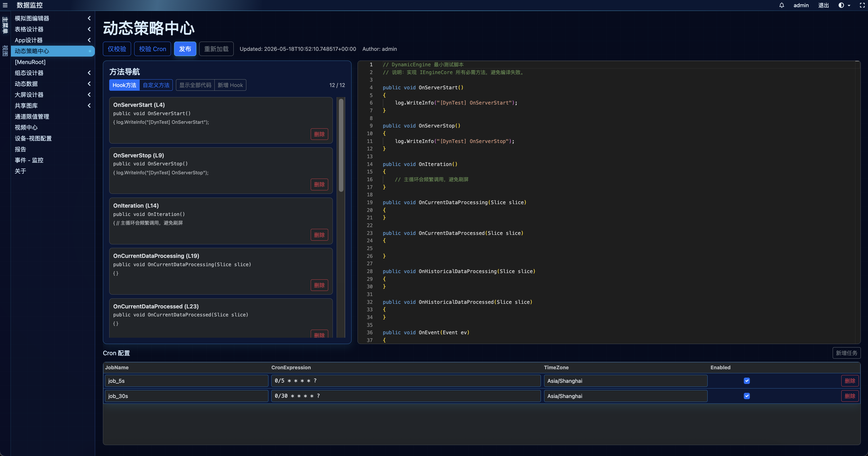Open the OnServerStart (L4) method card
Screen dimensions: 868x456
(221, 120)
